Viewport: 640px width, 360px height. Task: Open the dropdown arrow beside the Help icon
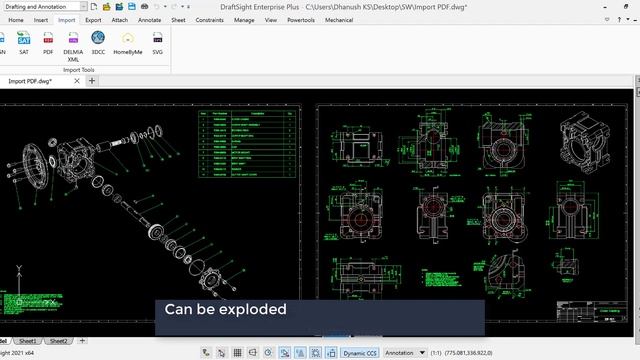pos(628,20)
